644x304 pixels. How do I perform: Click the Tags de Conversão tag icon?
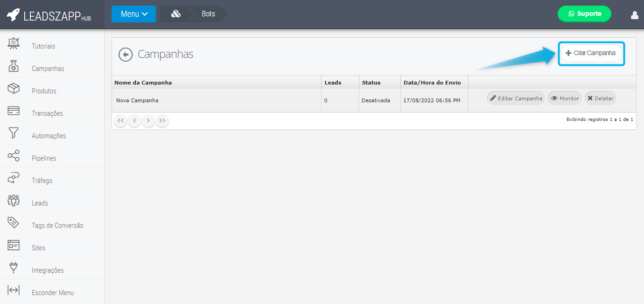pos(14,223)
